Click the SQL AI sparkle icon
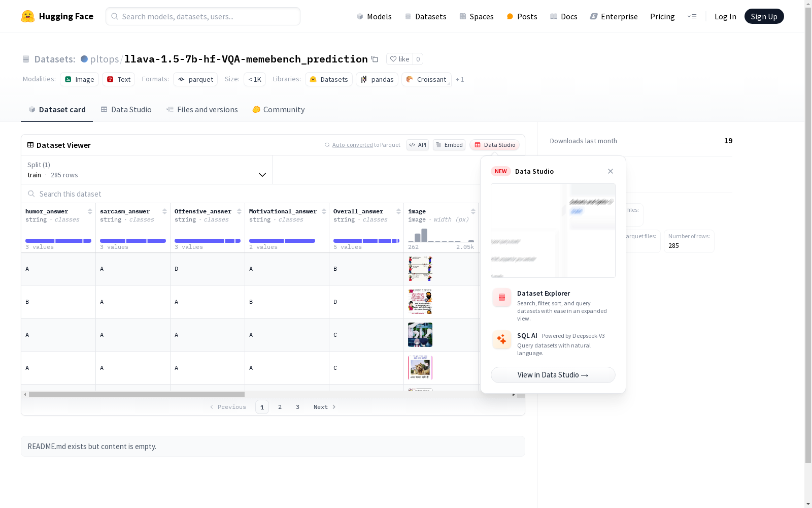The width and height of the screenshot is (812, 508). (x=502, y=339)
